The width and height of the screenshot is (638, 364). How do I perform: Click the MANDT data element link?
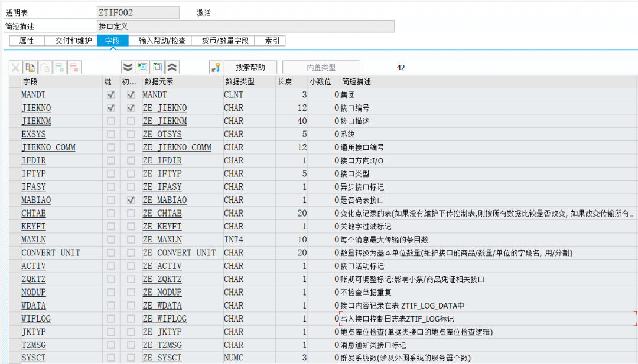pos(155,94)
